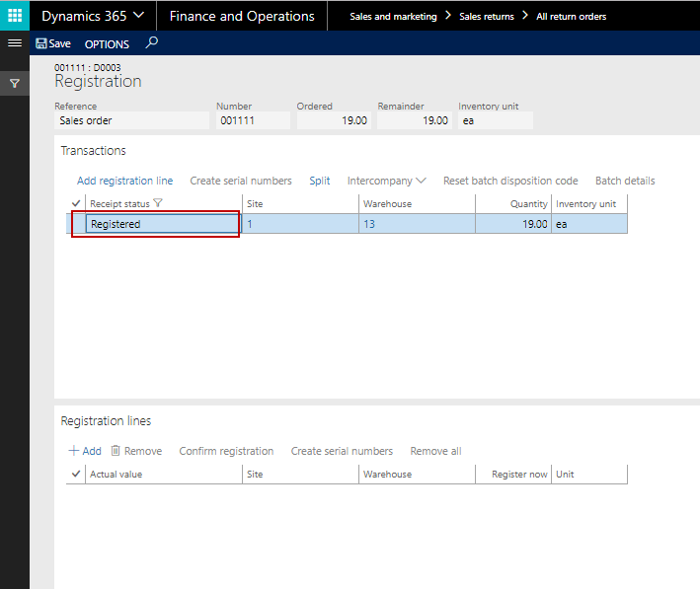Click Actual value column header

[x=163, y=475]
